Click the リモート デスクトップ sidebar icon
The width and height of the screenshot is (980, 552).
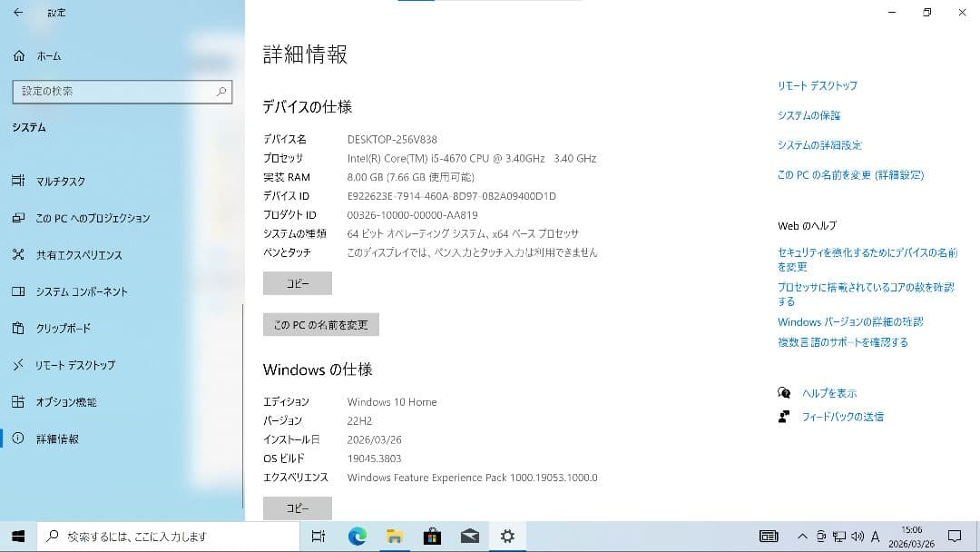click(x=18, y=364)
